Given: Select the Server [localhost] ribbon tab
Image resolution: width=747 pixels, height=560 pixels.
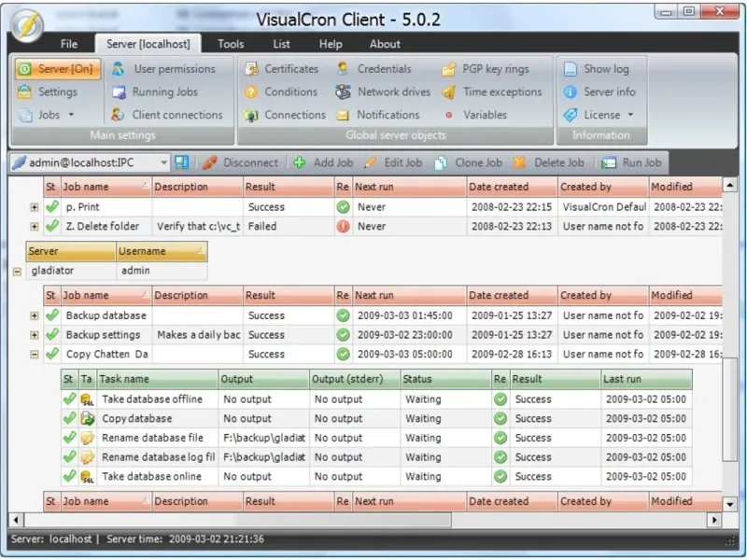Looking at the screenshot, I should pyautogui.click(x=148, y=44).
